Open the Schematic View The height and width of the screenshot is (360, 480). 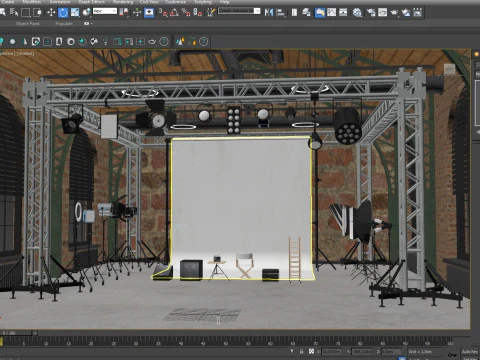click(343, 13)
